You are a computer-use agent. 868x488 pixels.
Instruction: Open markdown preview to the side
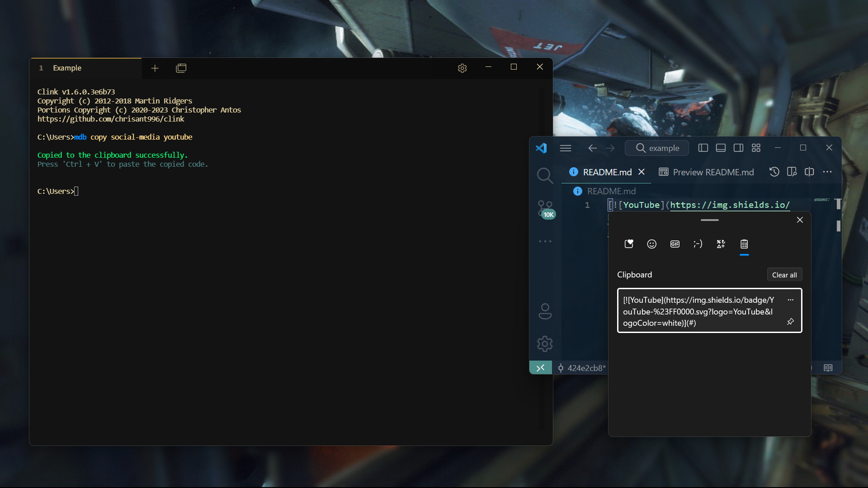click(x=792, y=172)
